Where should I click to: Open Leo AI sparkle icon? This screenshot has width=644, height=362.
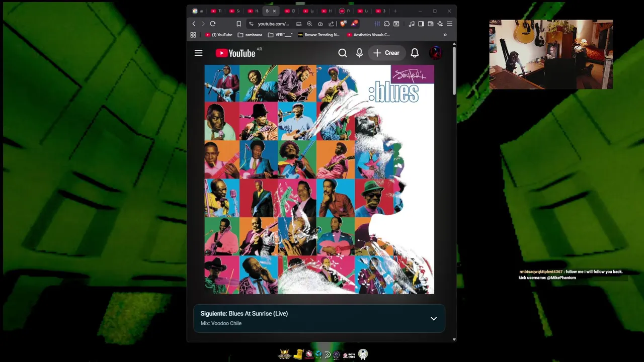[x=440, y=24]
